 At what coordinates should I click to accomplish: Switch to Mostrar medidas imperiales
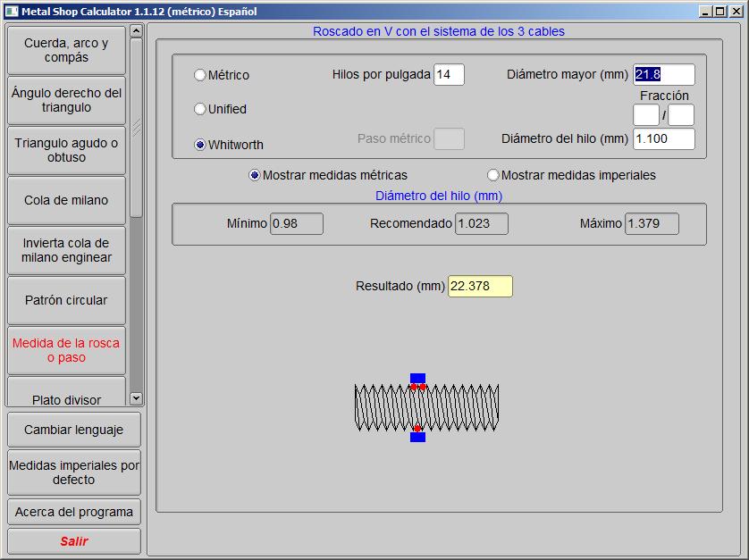coord(493,175)
